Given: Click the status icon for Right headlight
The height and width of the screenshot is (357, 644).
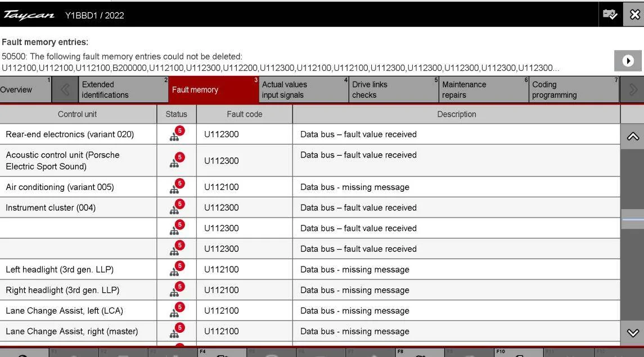Looking at the screenshot, I should pyautogui.click(x=177, y=290).
